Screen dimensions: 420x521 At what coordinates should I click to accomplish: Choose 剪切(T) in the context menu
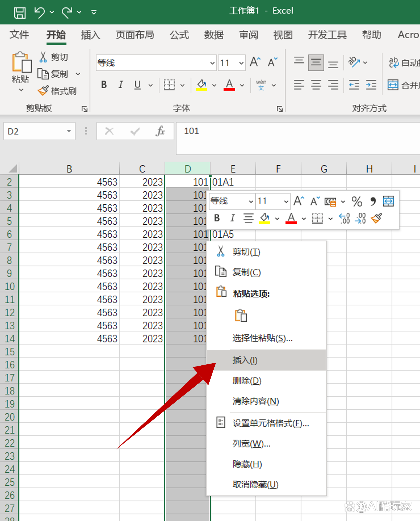pyautogui.click(x=266, y=252)
